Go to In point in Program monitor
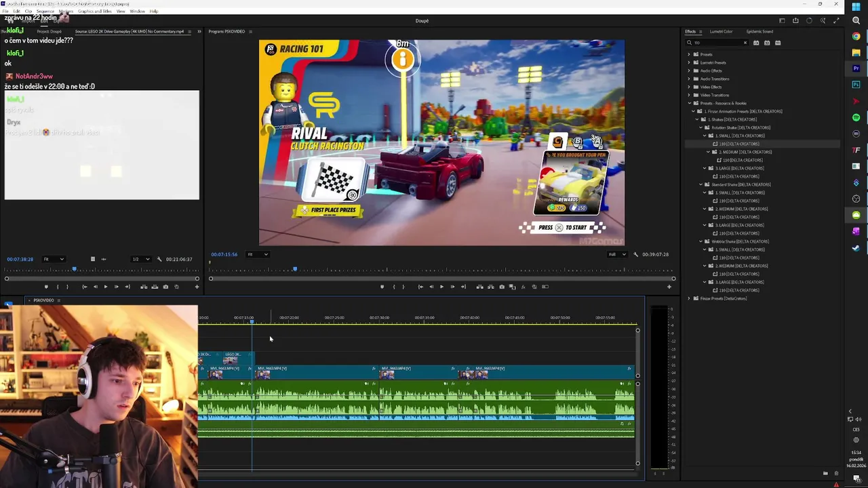 420,287
